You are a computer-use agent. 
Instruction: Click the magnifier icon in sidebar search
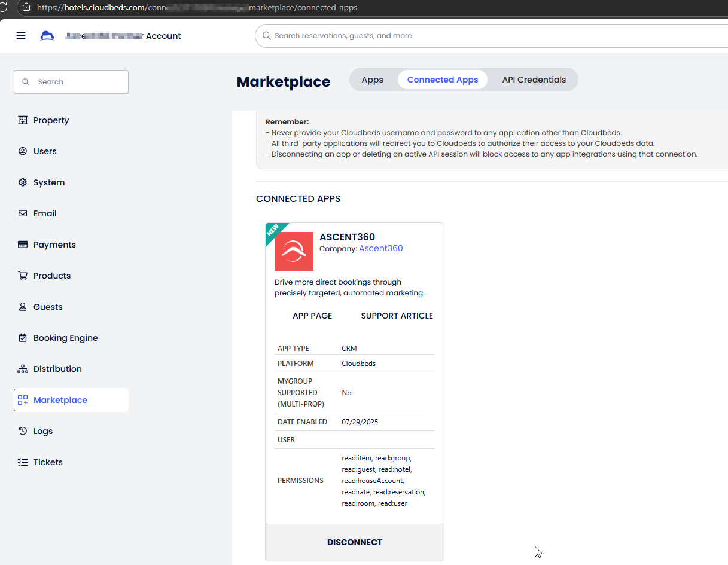click(26, 82)
